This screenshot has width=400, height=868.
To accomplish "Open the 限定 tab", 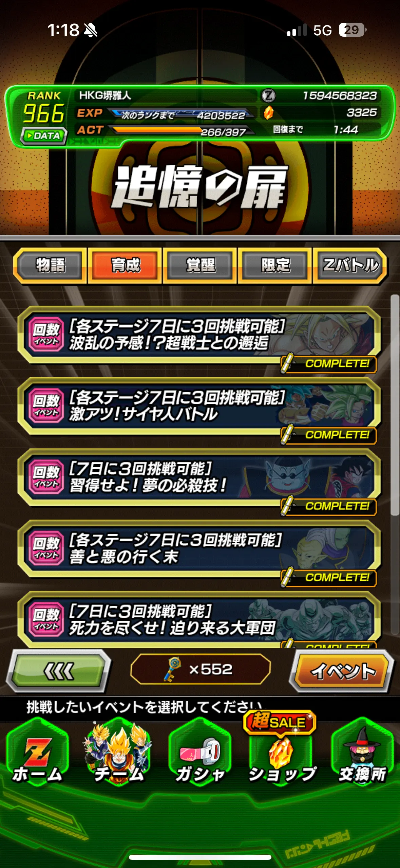I will click(275, 265).
